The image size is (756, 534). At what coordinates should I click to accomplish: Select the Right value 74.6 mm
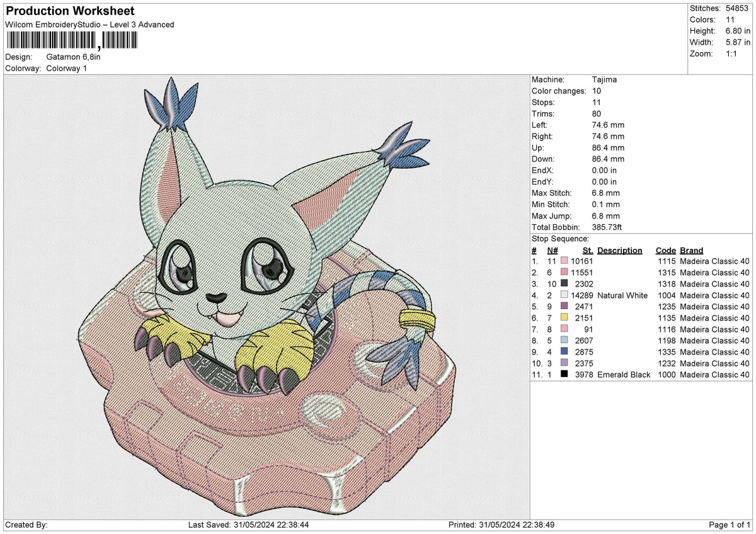click(x=608, y=136)
